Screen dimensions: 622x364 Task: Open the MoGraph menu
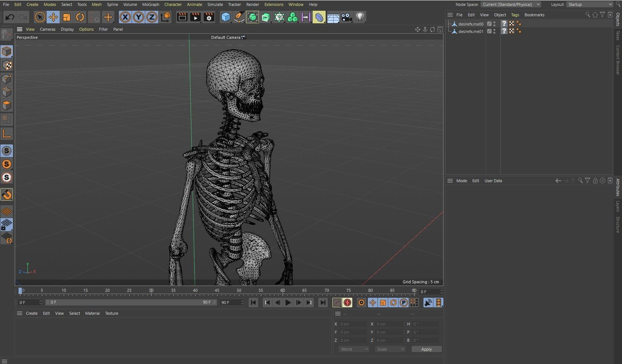(150, 4)
